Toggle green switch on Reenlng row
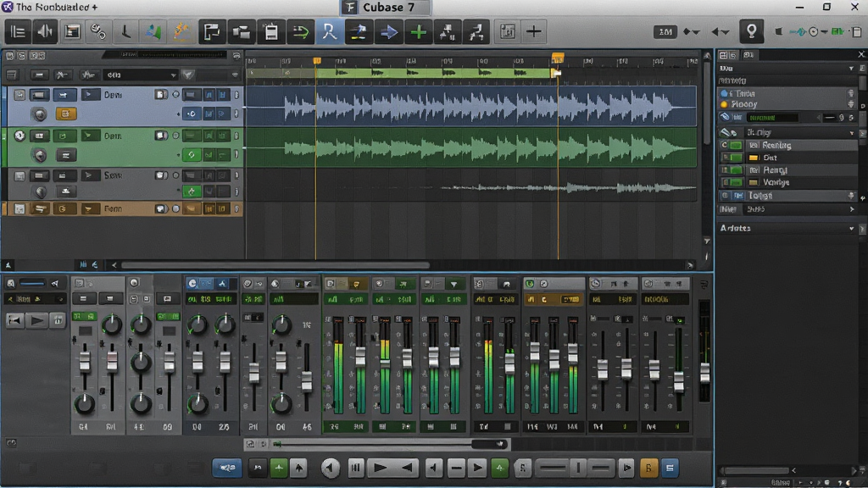 (737, 145)
